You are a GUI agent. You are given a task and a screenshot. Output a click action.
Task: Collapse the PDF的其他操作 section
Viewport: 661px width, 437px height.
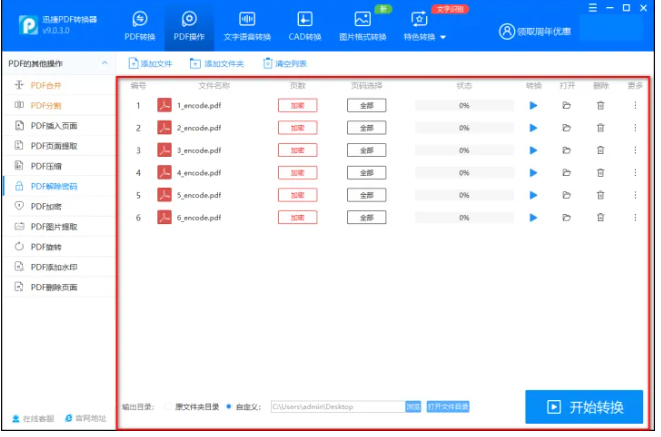tap(105, 63)
